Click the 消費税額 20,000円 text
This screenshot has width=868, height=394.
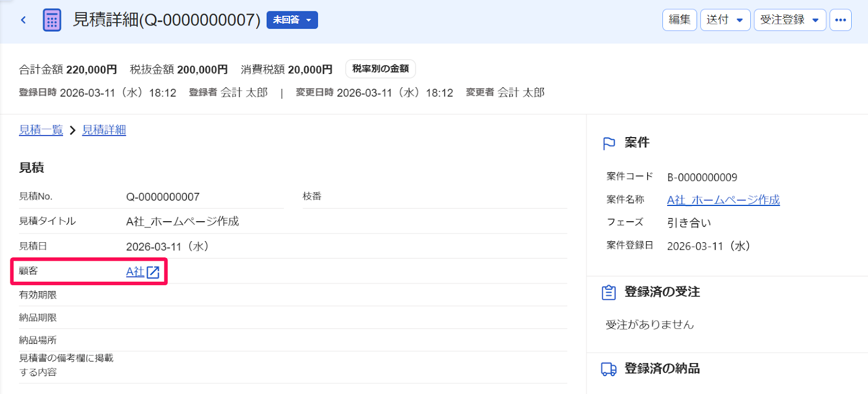[x=286, y=69]
